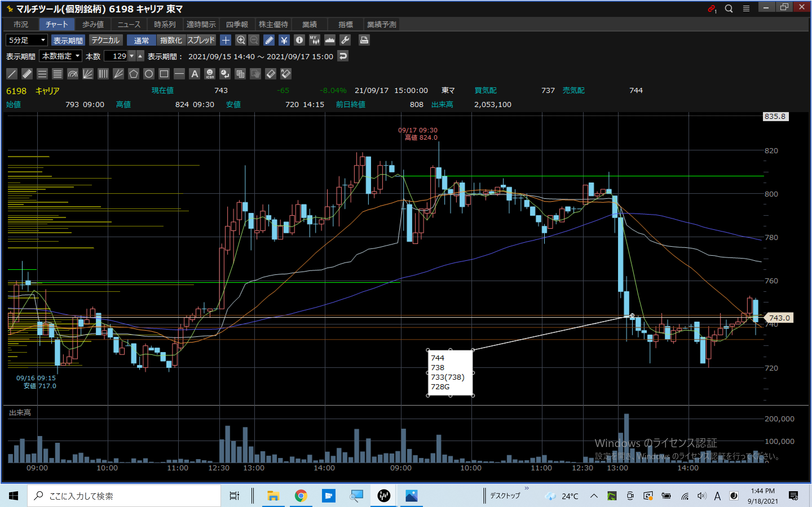Choose the circle drawing tool
812x507 pixels.
tap(149, 74)
